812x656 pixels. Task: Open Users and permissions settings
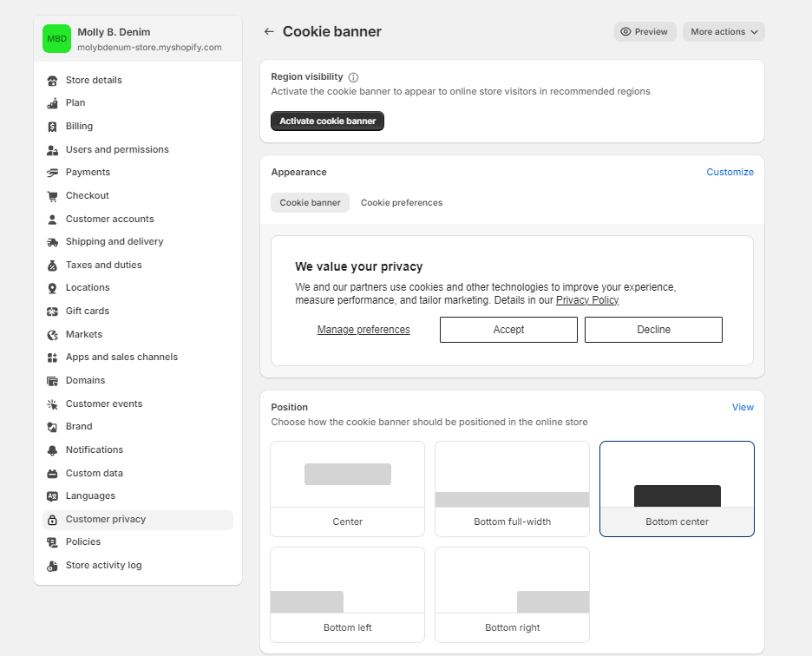(x=138, y=150)
